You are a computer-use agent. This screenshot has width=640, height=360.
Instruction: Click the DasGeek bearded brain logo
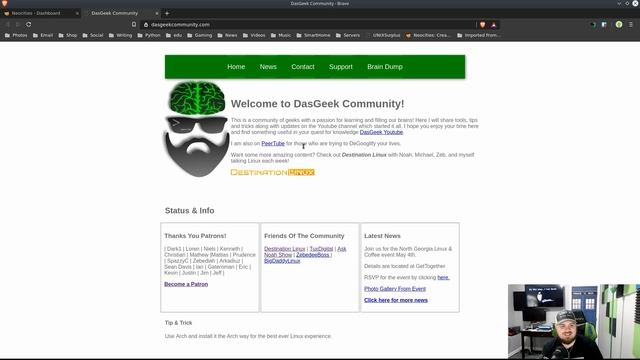click(197, 129)
